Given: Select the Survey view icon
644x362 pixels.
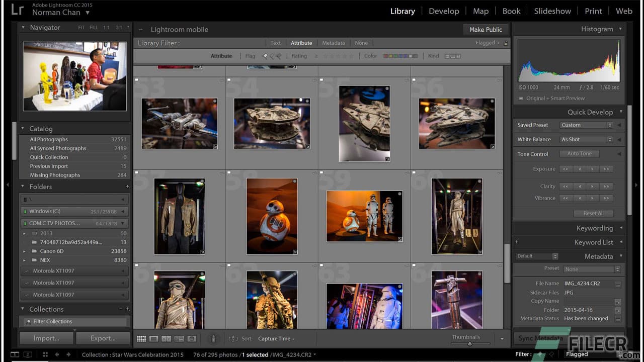Looking at the screenshot, I should pyautogui.click(x=179, y=338).
